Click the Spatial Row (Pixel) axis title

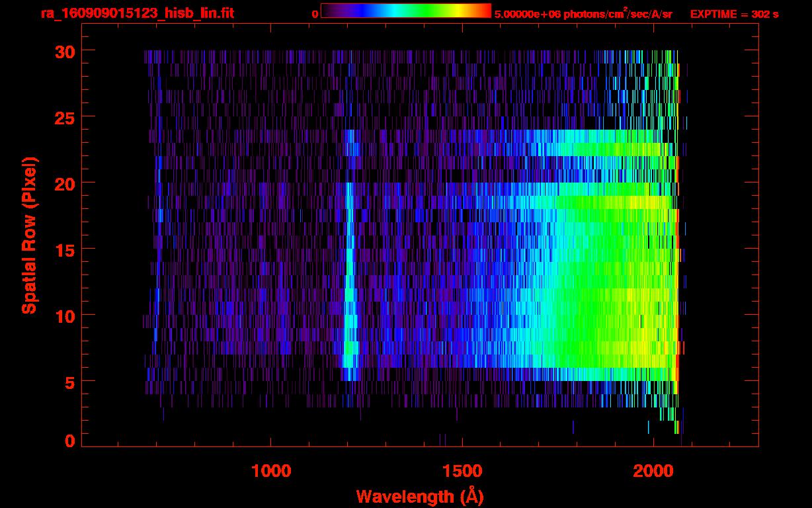29,235
